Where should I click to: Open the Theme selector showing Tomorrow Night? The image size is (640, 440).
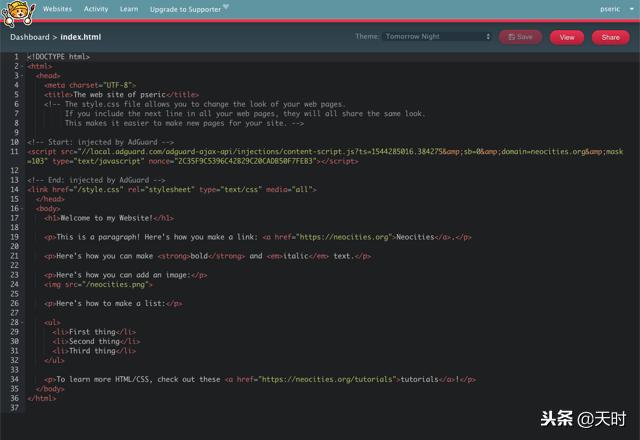(x=437, y=36)
